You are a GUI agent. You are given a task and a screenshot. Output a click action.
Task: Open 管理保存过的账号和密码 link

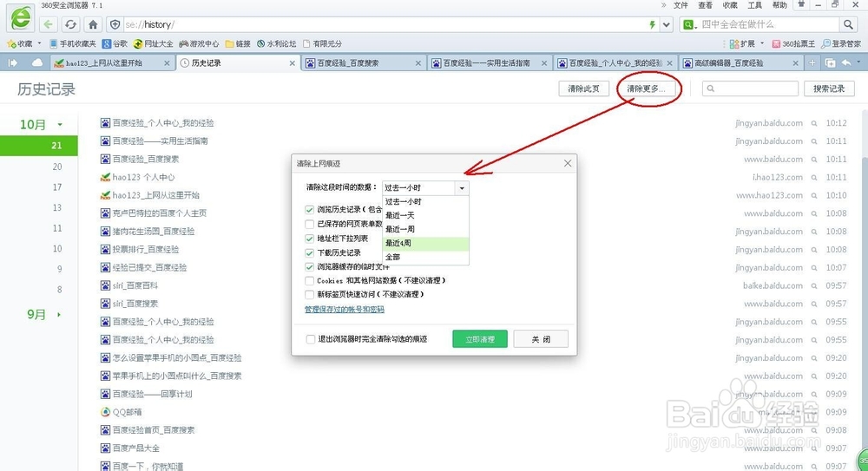(x=345, y=310)
